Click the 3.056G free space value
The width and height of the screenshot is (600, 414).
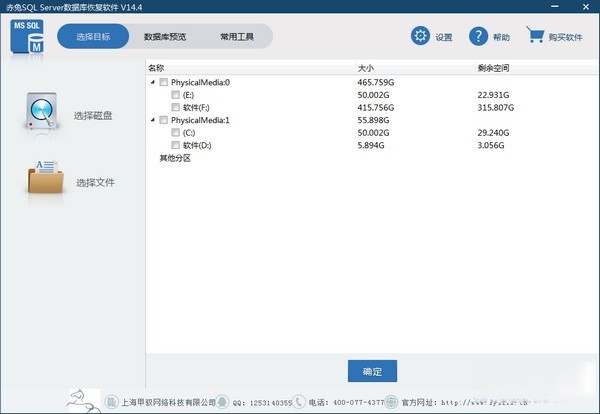point(491,145)
